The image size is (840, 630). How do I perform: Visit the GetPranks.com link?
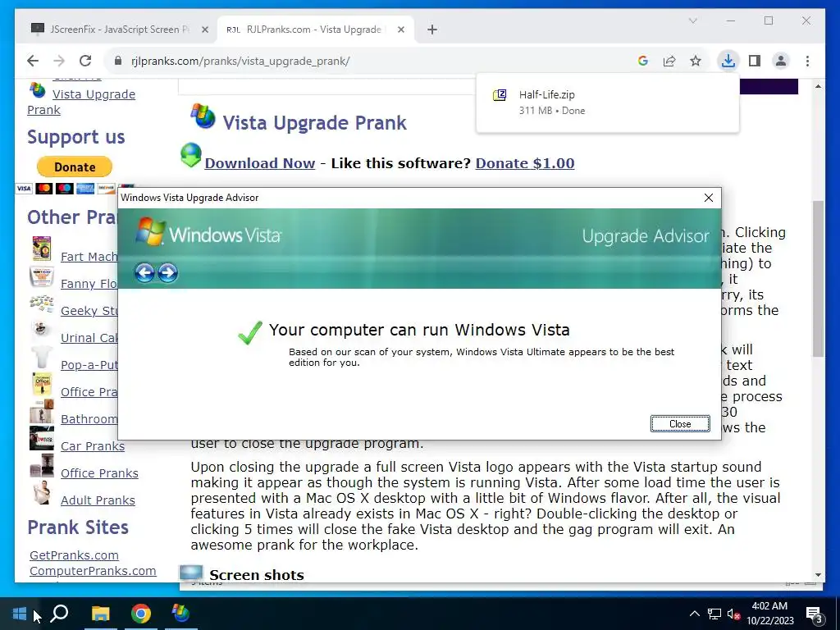point(74,555)
